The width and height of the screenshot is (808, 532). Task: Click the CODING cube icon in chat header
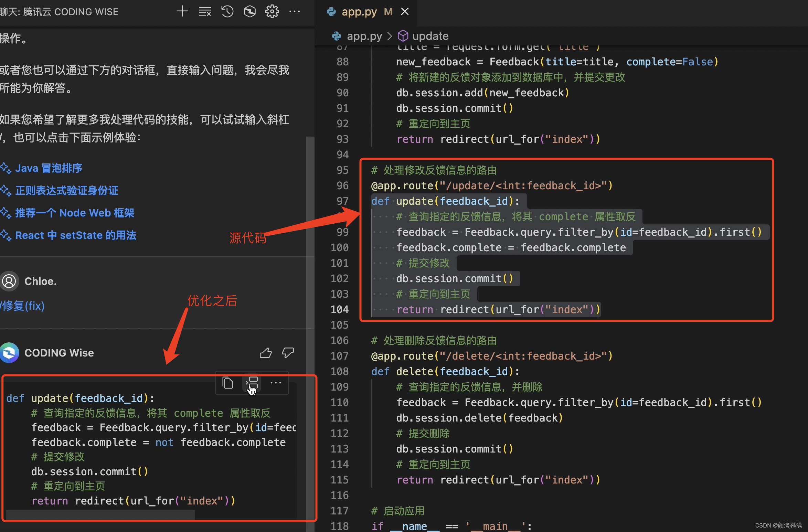click(x=250, y=12)
